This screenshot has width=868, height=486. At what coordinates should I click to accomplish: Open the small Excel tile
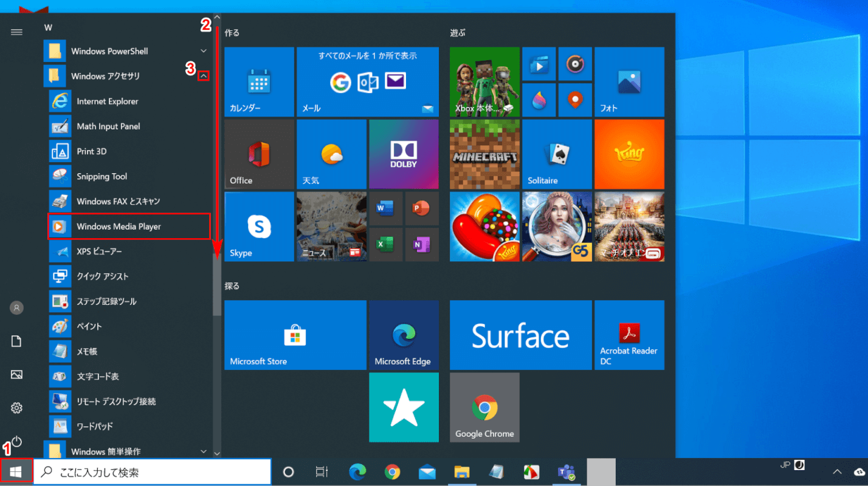click(385, 244)
